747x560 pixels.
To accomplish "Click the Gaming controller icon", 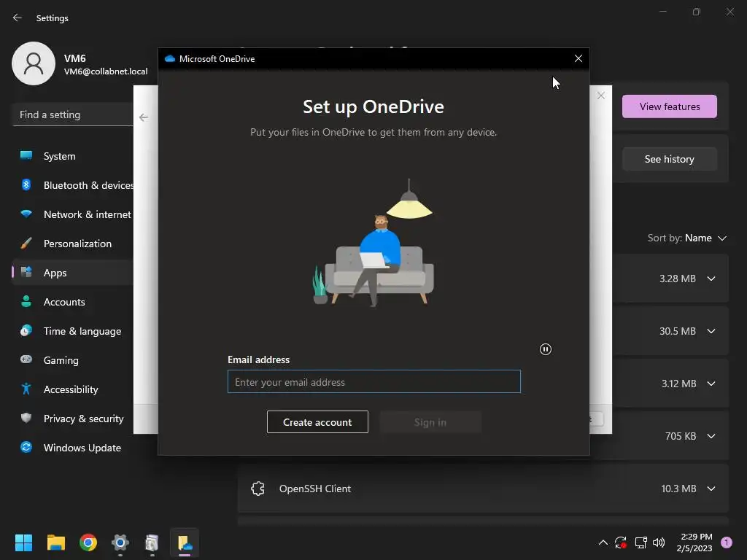I will 26,359.
